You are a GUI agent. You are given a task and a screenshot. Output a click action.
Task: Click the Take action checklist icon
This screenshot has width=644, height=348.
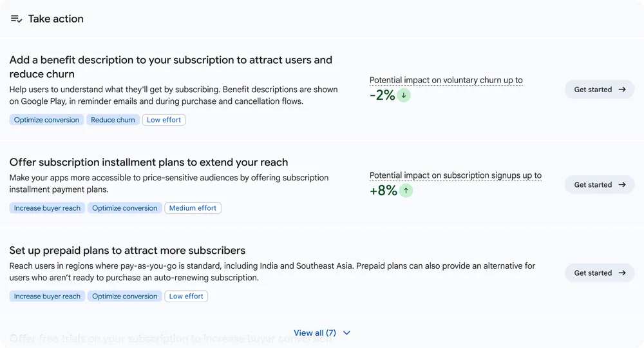16,19
